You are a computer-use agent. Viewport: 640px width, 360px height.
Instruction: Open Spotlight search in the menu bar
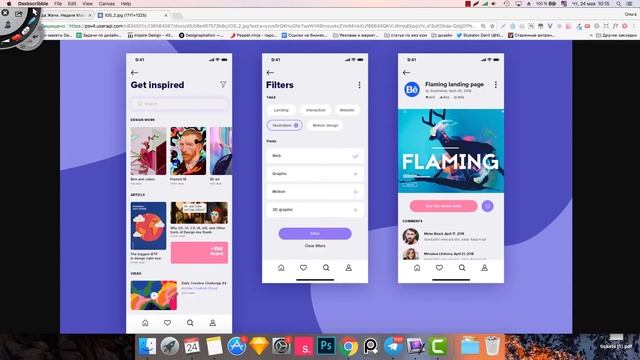click(x=619, y=4)
